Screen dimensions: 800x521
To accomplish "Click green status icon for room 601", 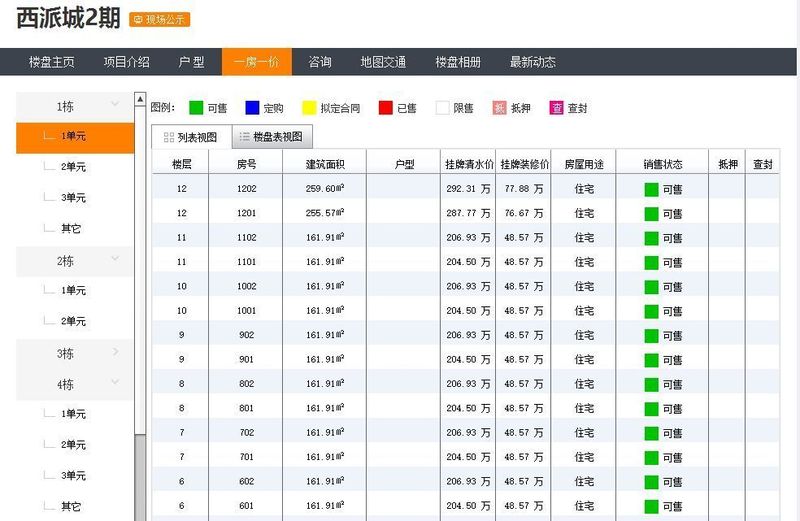I will tap(651, 506).
